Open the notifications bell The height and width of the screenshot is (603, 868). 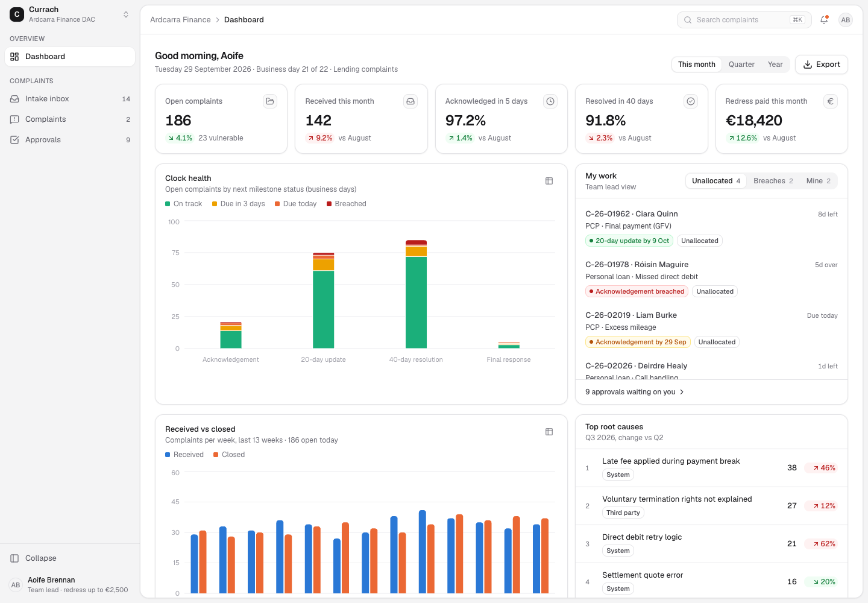pos(824,20)
